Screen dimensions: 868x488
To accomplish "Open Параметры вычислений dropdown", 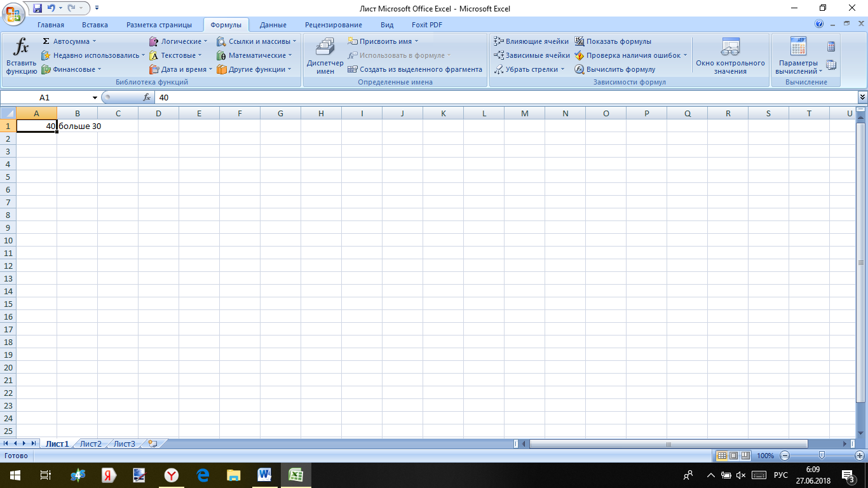I will tap(798, 67).
